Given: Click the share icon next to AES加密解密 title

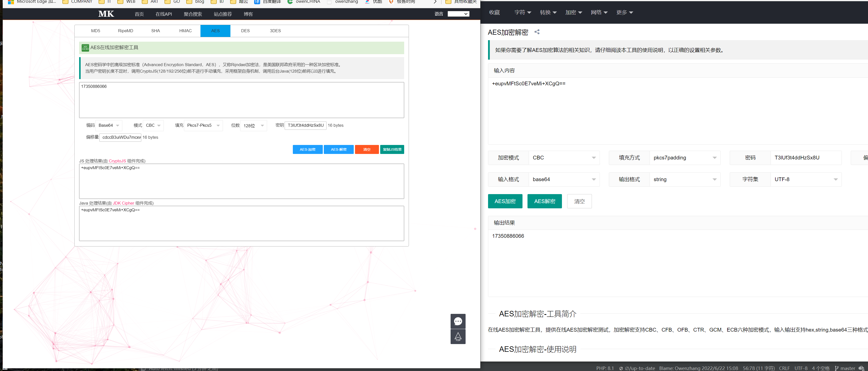Looking at the screenshot, I should coord(536,32).
